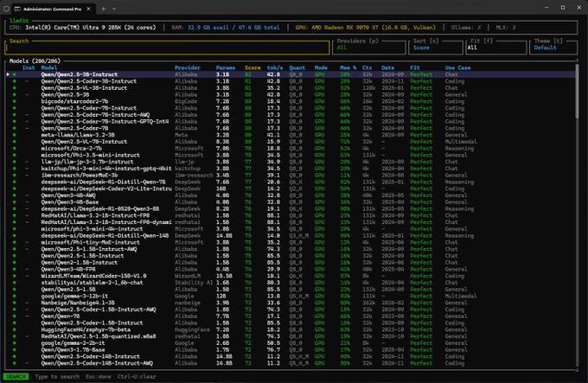This screenshot has width=588, height=383.
Task: Click the selection arrow beside Qwen2.5-3B-Instruct
Action: 8,74
